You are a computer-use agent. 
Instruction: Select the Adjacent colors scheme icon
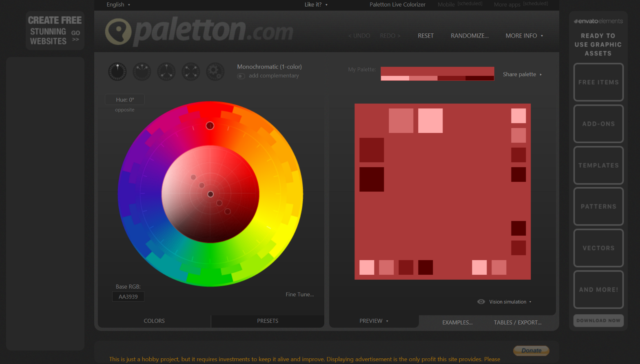(142, 72)
